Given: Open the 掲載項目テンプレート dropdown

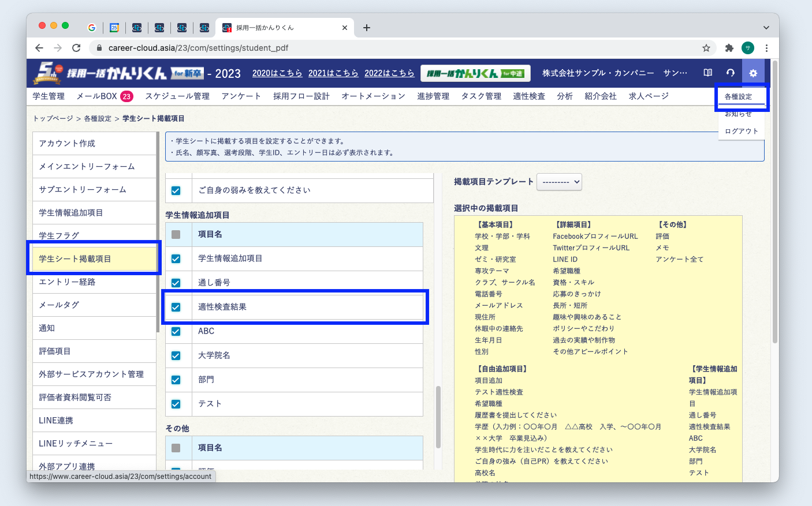Looking at the screenshot, I should (559, 182).
